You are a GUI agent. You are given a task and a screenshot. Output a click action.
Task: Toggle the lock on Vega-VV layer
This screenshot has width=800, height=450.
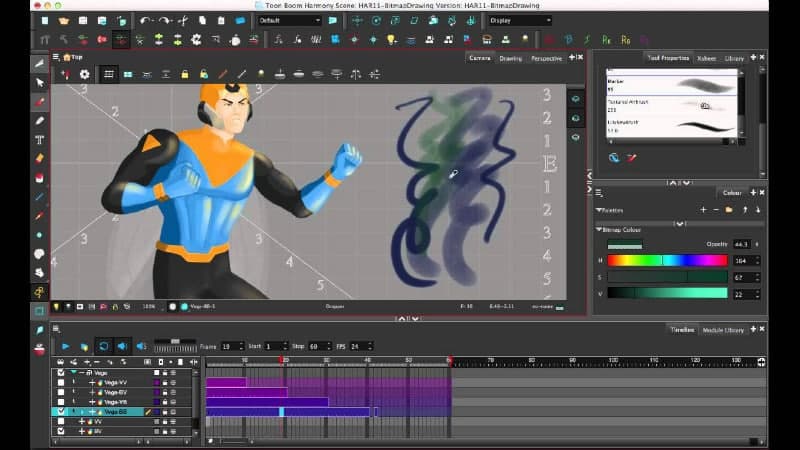[165, 382]
